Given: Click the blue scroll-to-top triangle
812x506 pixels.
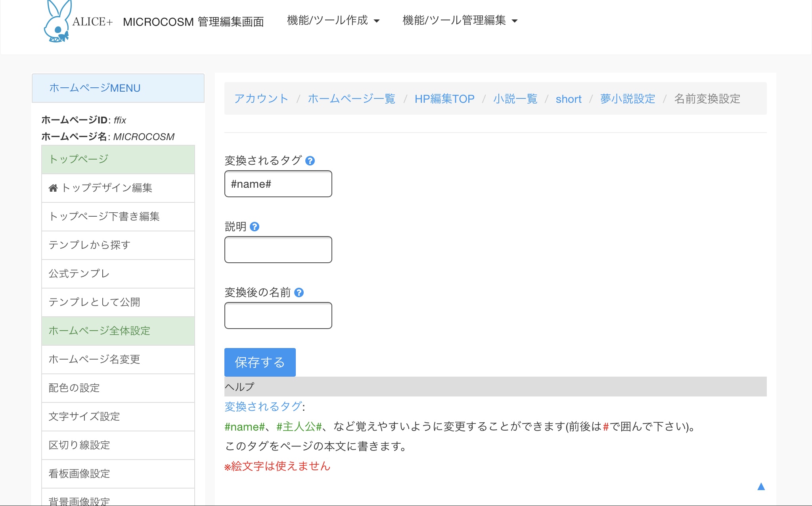Looking at the screenshot, I should coord(761,487).
